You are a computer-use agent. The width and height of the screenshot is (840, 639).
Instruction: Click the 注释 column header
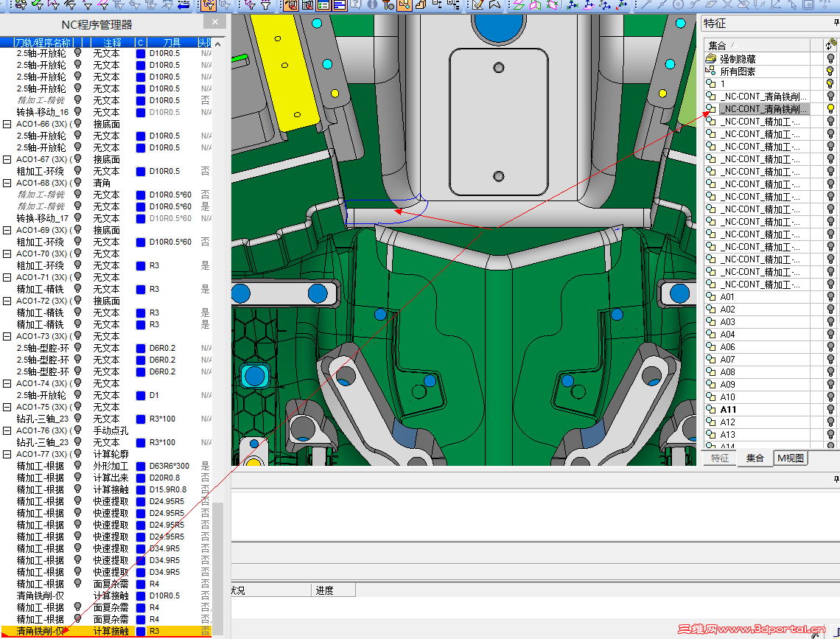112,42
